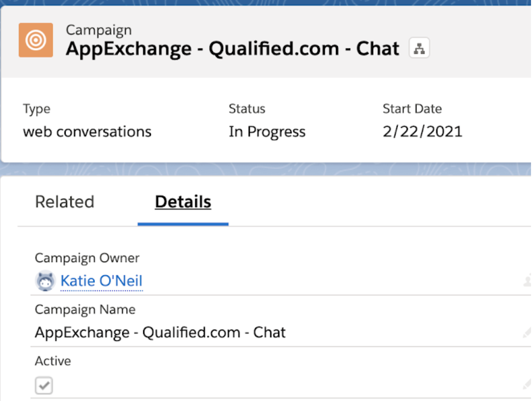Click the Campaign Name field value

[x=160, y=333]
